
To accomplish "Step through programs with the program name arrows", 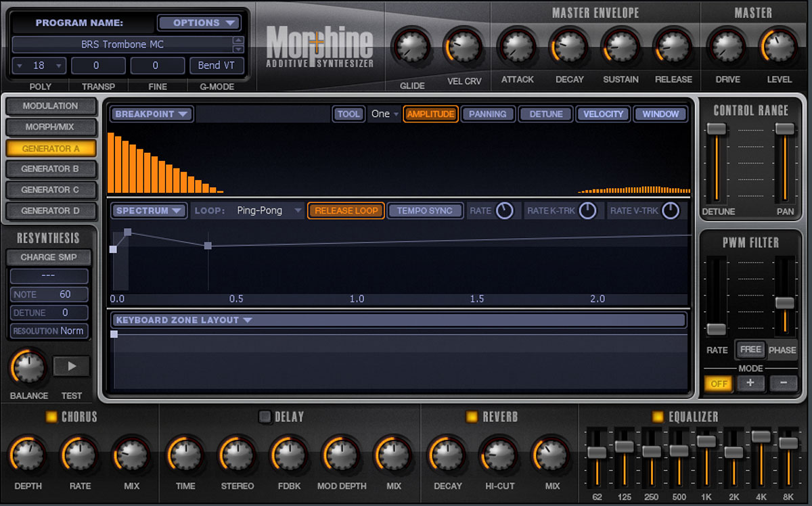I will (x=238, y=45).
